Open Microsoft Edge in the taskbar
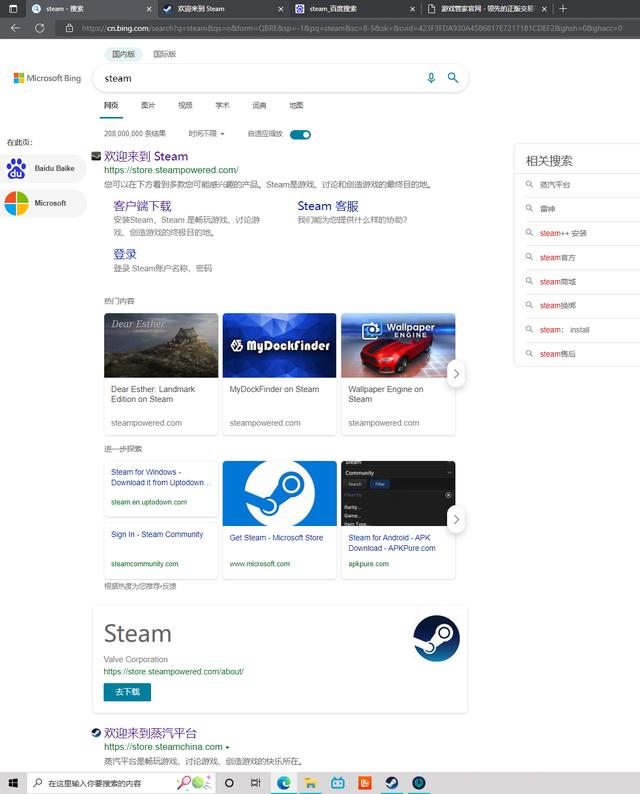Viewport: 640px width, 794px height. pos(284,782)
